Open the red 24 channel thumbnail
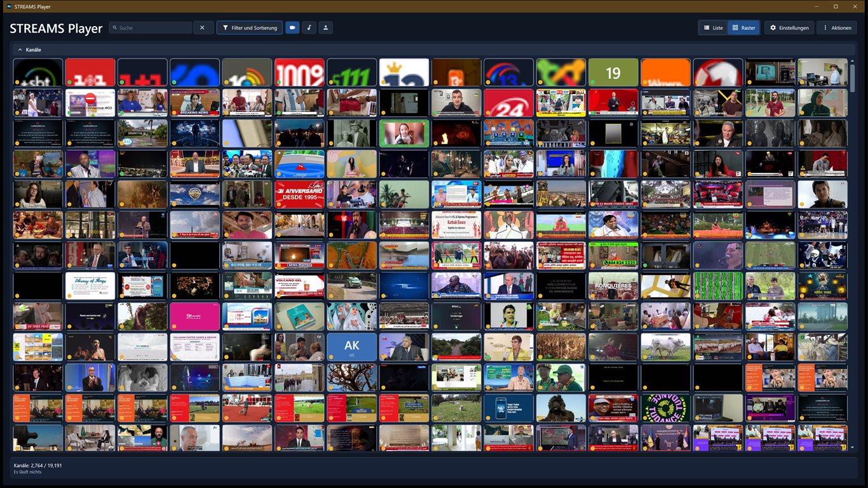The width and height of the screenshot is (868, 488). coord(508,103)
